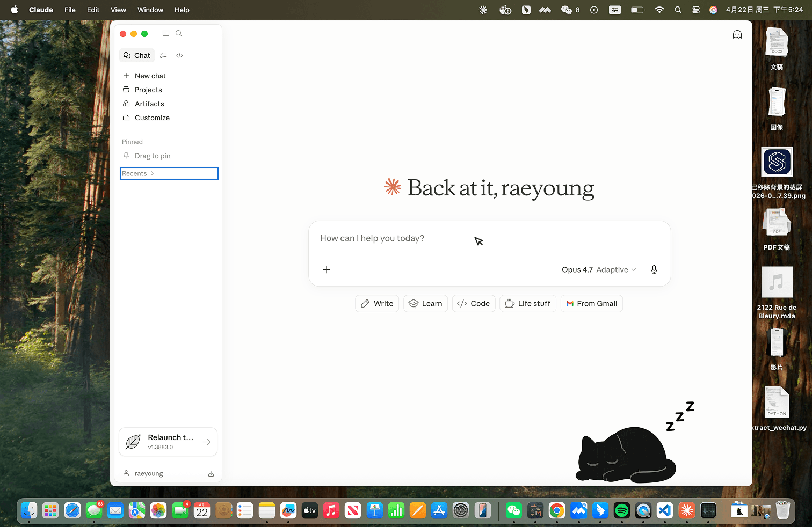Open the Opus 4.7 Adaptive model dropdown

(x=599, y=270)
